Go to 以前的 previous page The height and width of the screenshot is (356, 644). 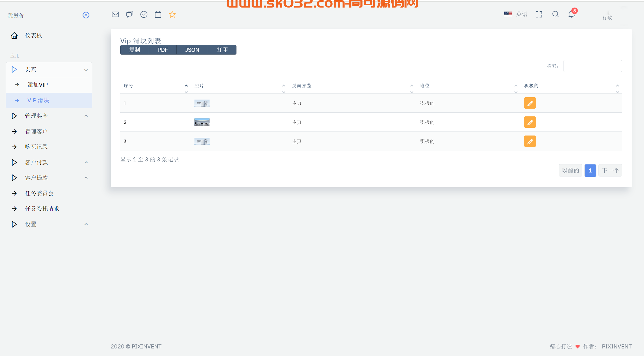(570, 170)
